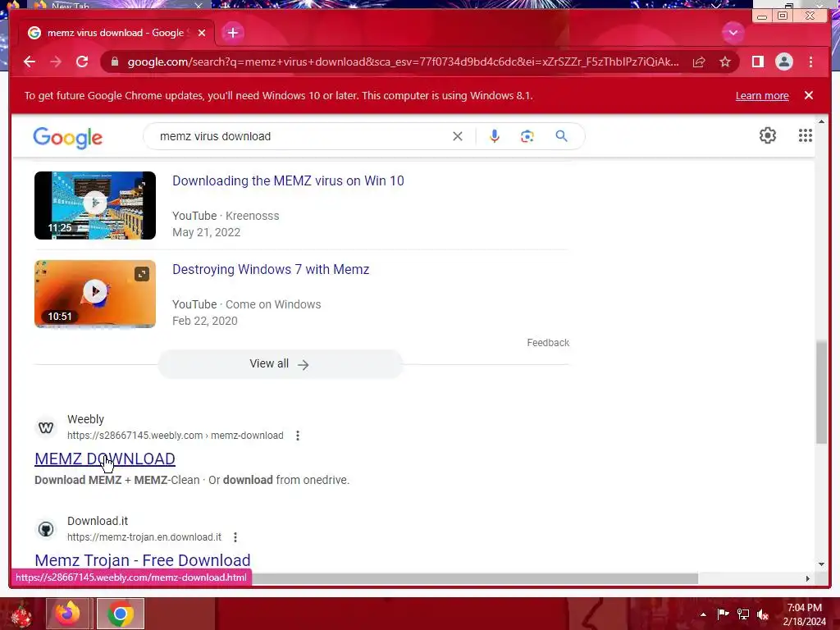Image resolution: width=840 pixels, height=630 pixels.
Task: Expand the tab search dropdown
Action: point(733,33)
